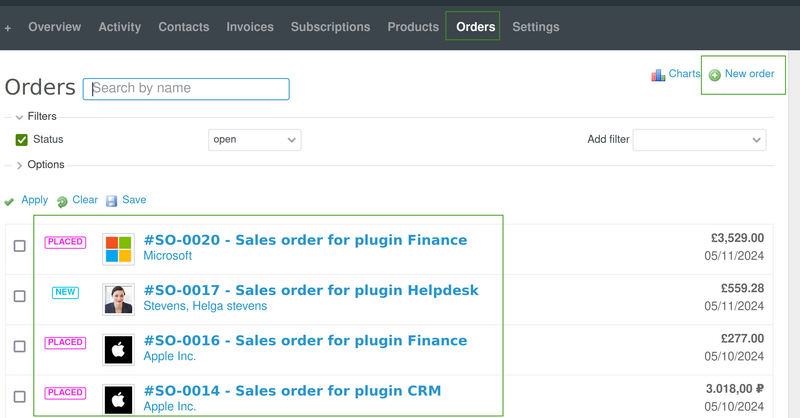Go to the Invoices tab

tap(250, 27)
